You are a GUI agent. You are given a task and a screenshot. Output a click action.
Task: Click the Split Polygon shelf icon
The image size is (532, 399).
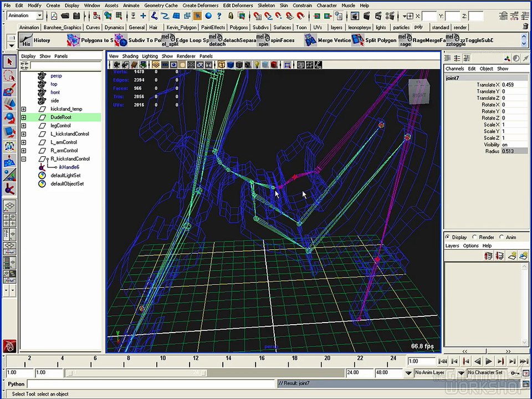pos(357,40)
